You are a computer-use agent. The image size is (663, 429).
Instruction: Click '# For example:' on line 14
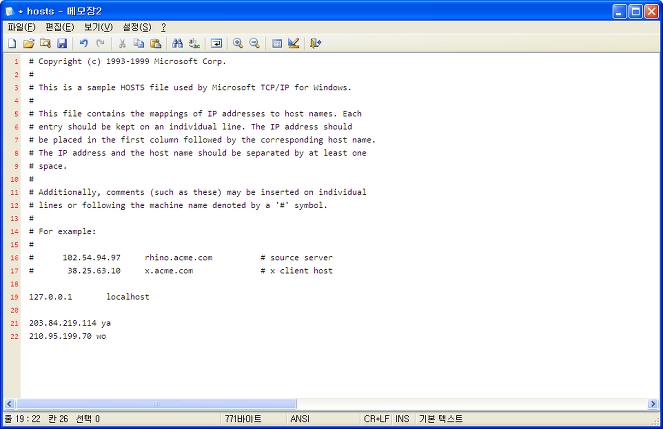click(x=62, y=231)
